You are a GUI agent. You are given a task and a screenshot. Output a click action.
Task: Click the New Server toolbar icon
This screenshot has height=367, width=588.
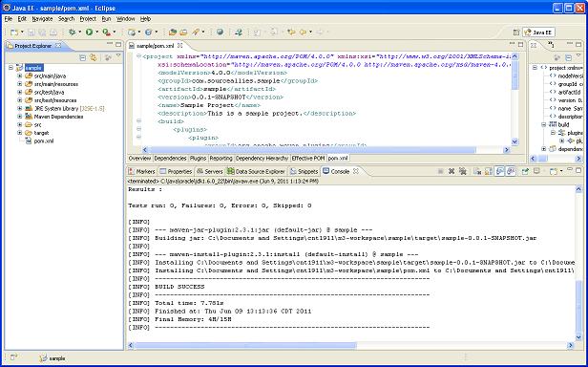132,32
